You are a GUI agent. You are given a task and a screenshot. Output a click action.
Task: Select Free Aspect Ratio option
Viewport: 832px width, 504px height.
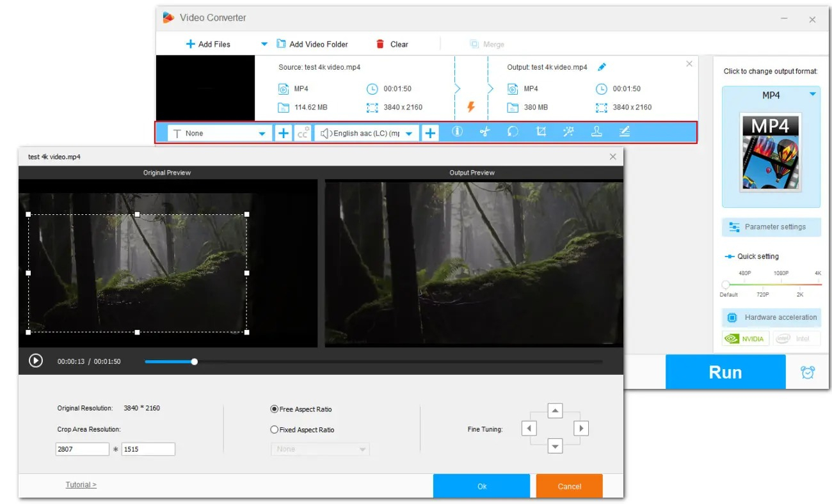coord(301,409)
